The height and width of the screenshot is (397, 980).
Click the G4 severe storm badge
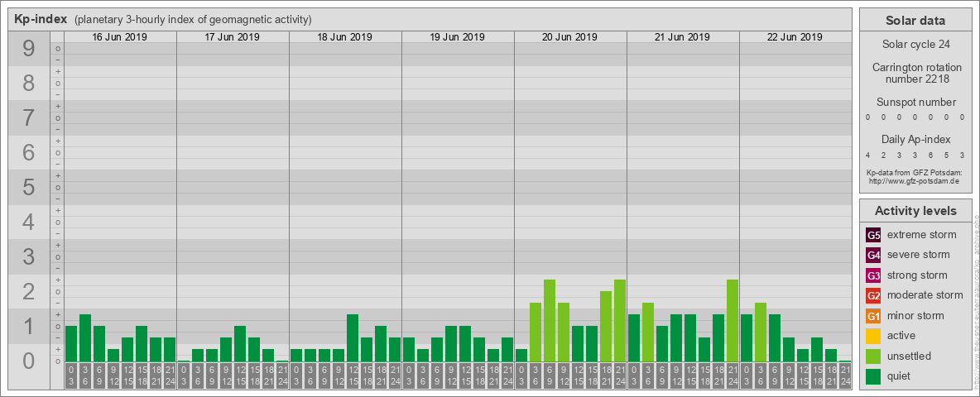(873, 256)
